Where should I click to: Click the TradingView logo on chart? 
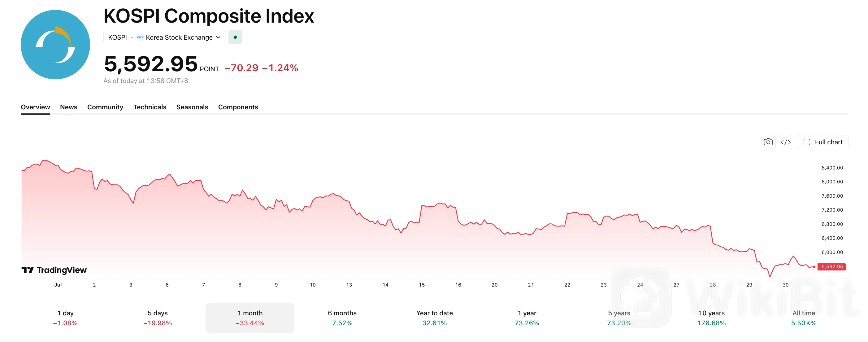[x=54, y=270]
